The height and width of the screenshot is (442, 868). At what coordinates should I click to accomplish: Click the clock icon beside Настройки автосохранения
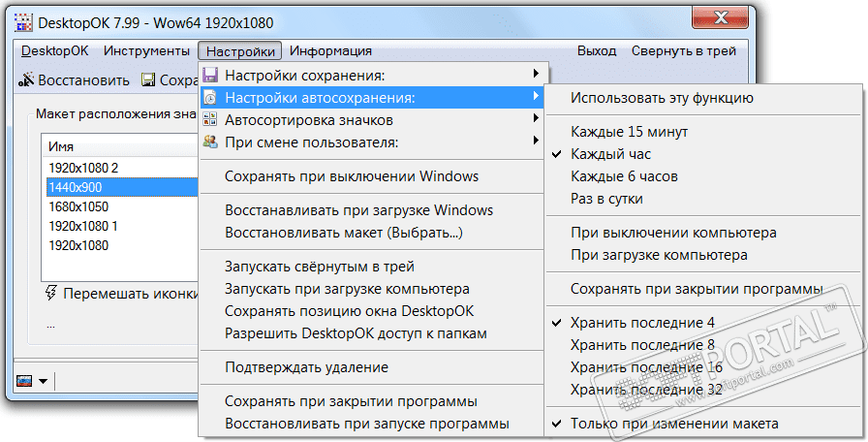pos(210,98)
